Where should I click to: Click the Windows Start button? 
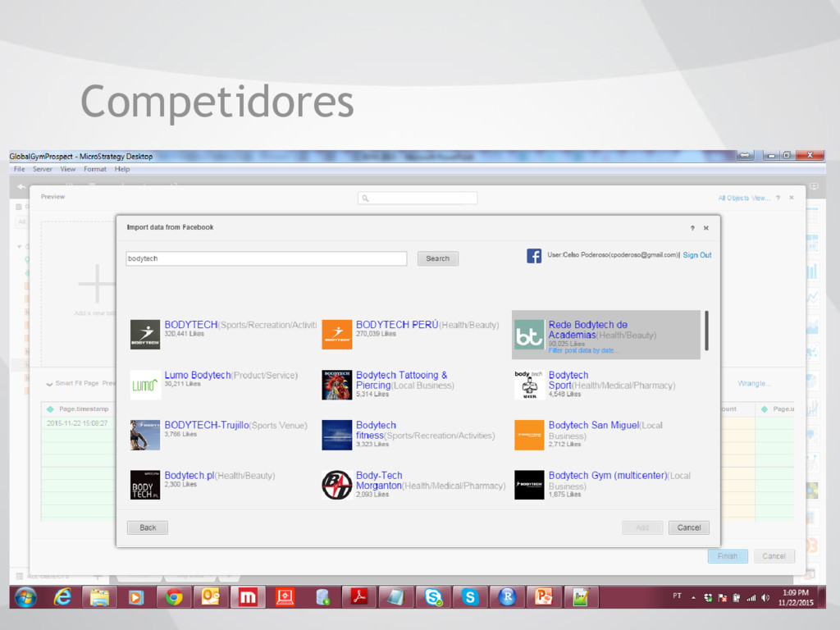(25, 597)
